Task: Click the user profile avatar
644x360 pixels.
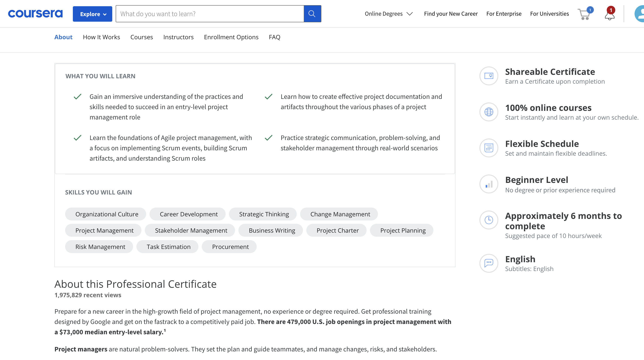Action: click(640, 14)
